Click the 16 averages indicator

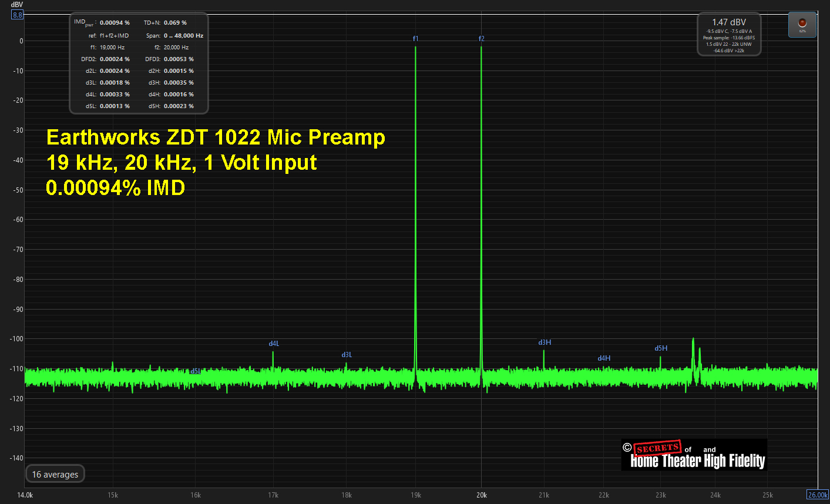click(55, 474)
